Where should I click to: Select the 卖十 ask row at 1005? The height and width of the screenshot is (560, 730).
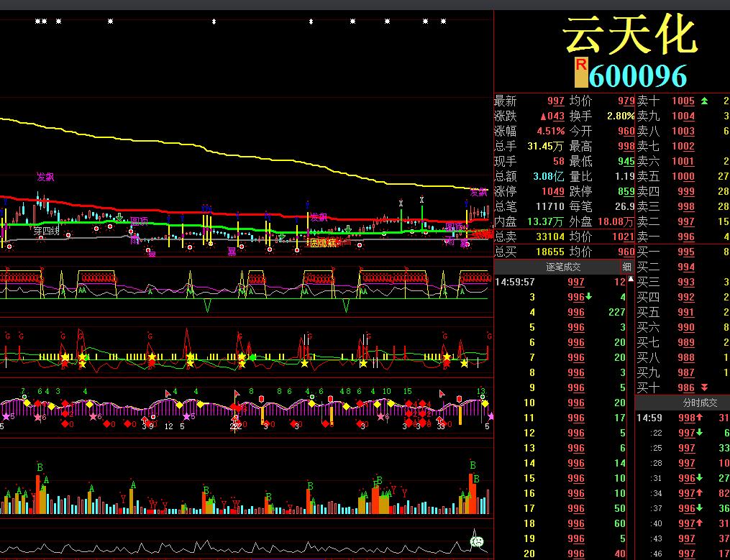683,101
